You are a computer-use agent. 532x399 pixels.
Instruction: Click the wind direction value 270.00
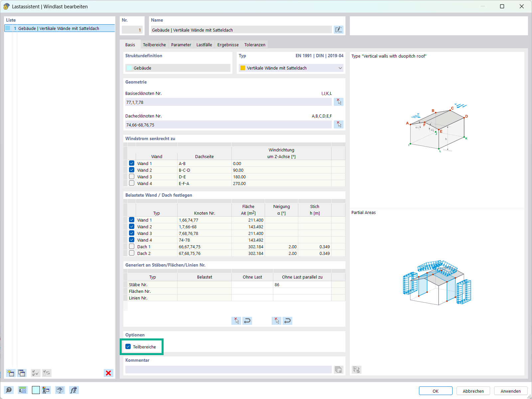coord(281,183)
